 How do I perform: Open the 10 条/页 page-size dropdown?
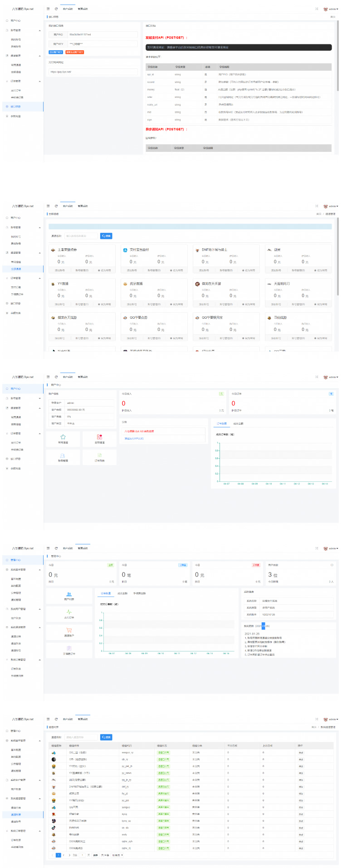coord(117,855)
